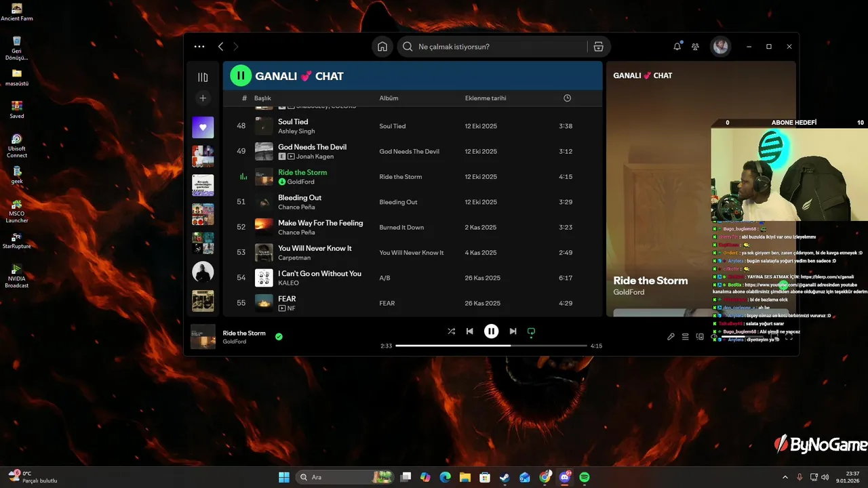
Task: Open Spotify icon in the taskbar
Action: [x=585, y=477]
